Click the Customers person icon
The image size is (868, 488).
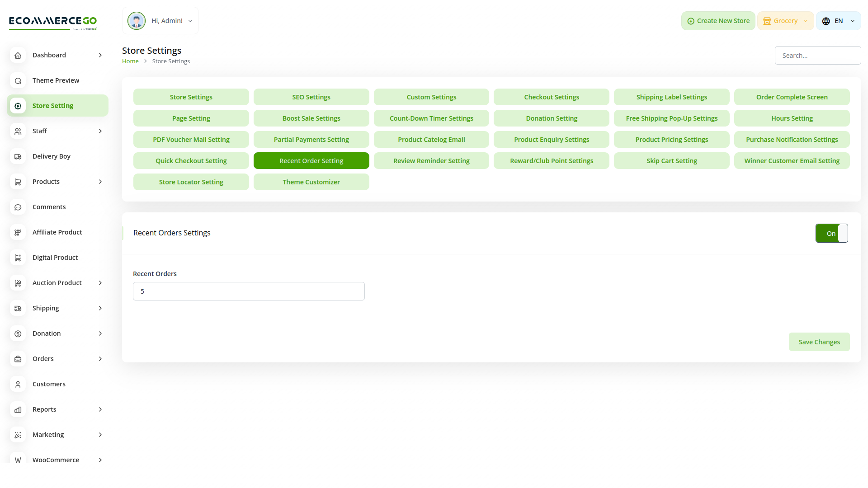pos(18,384)
